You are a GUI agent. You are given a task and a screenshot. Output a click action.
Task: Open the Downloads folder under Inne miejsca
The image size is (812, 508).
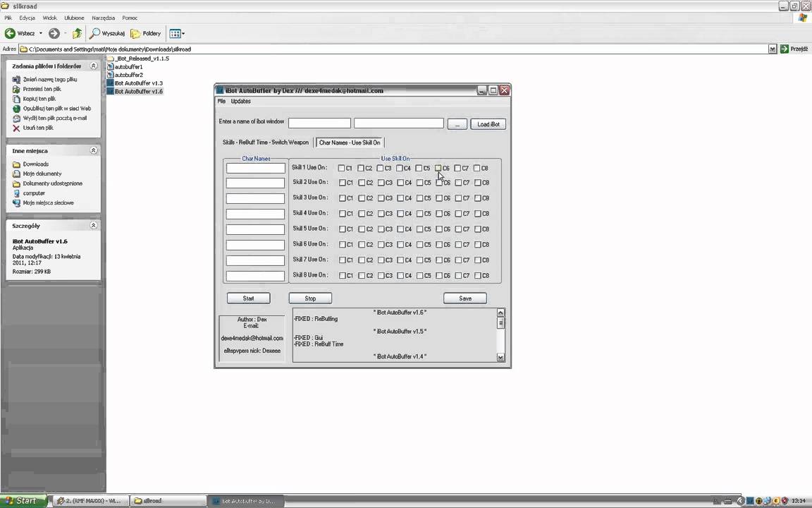point(35,164)
